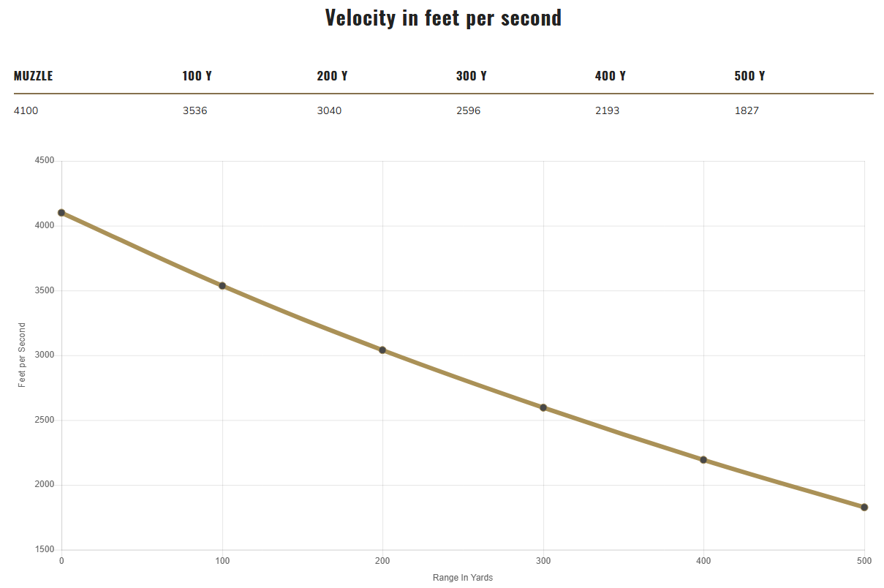Click the Range In Yards axis label
This screenshot has height=588, width=884.
pos(463,578)
